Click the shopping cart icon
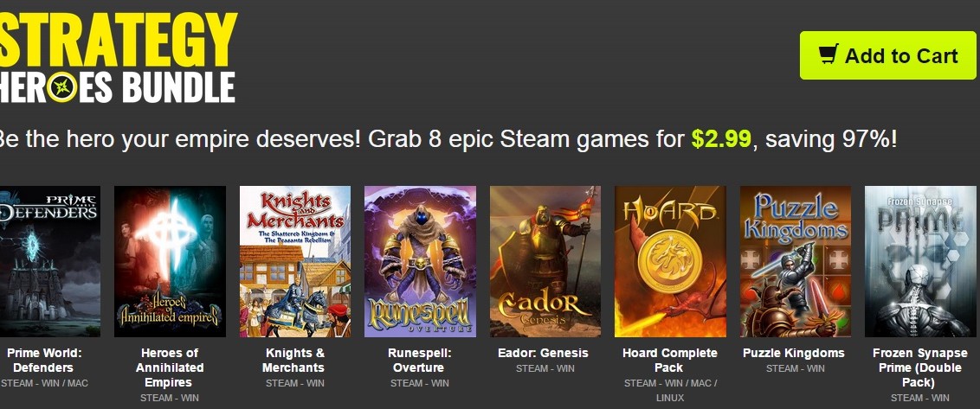This screenshot has height=409, width=980. 828,54
